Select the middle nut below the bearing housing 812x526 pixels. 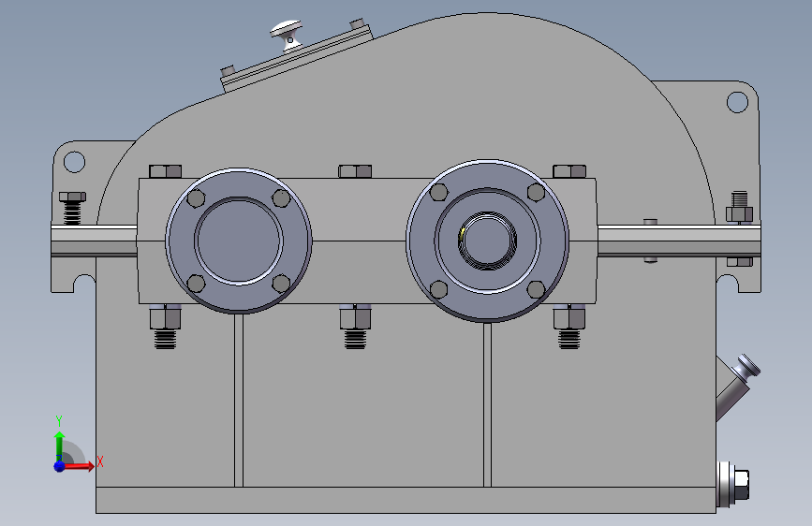pyautogui.click(x=355, y=317)
